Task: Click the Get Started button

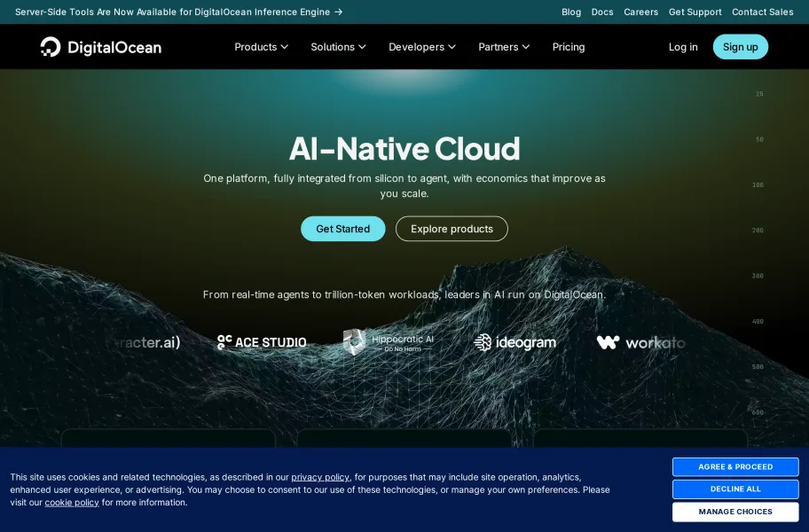Action: point(343,229)
